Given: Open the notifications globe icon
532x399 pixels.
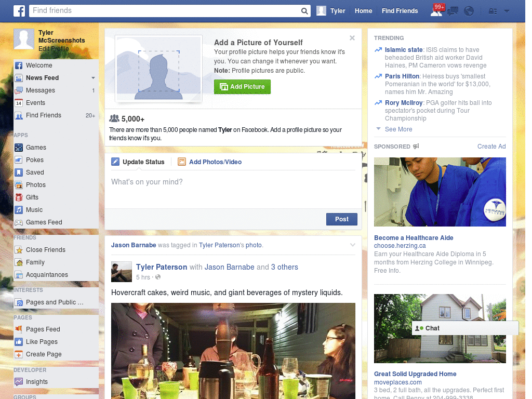Looking at the screenshot, I should tap(469, 11).
